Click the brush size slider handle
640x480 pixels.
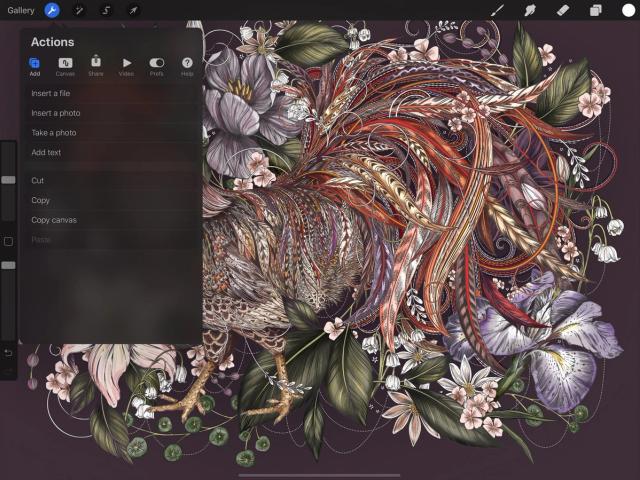coord(8,180)
